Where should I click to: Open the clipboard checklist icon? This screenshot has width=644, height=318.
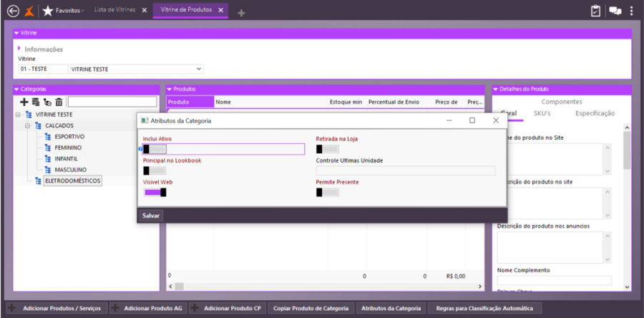point(595,11)
